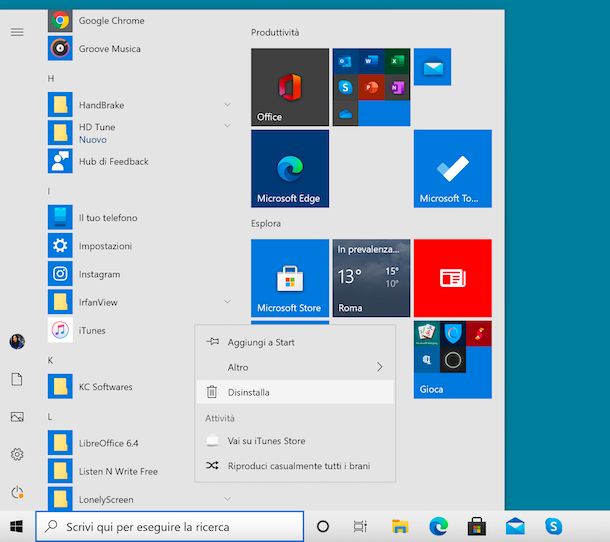Open Skype in the Office apps tile
Viewport: 610px width, 542px height.
[345, 87]
